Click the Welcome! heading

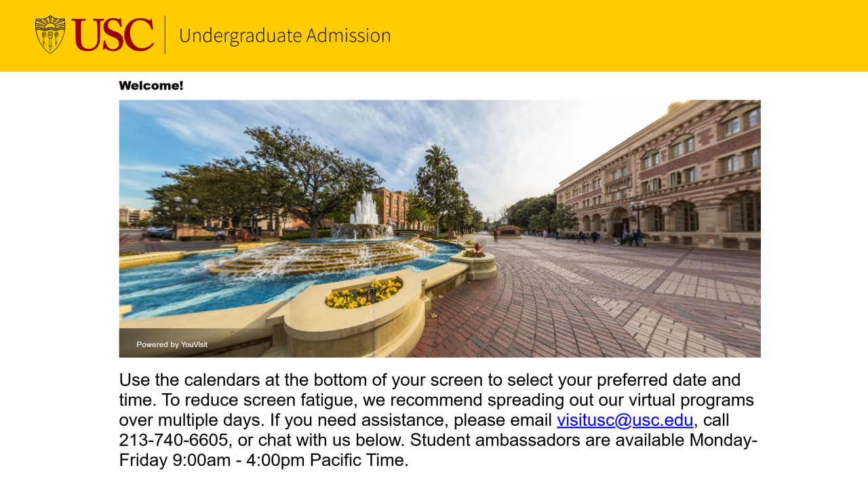151,85
